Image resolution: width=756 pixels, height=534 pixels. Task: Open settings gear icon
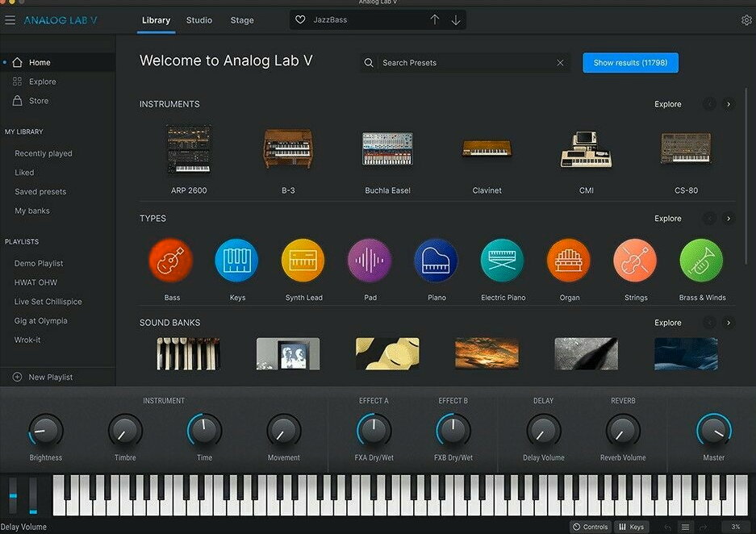tap(746, 20)
